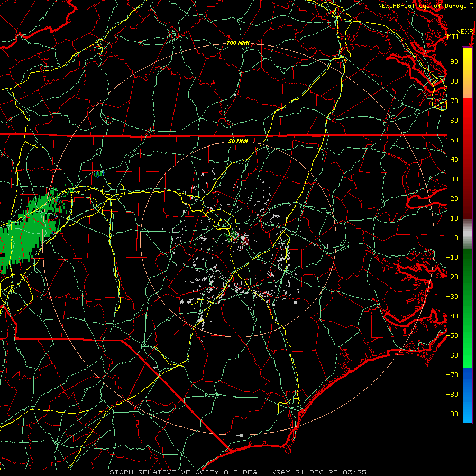The width and height of the screenshot is (476, 476).
Task: Click the -60 scale value
Action: (x=452, y=355)
